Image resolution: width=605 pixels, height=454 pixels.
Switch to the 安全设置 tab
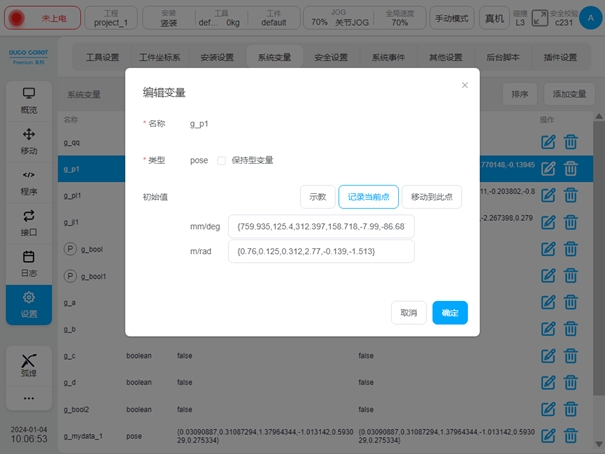(x=331, y=57)
